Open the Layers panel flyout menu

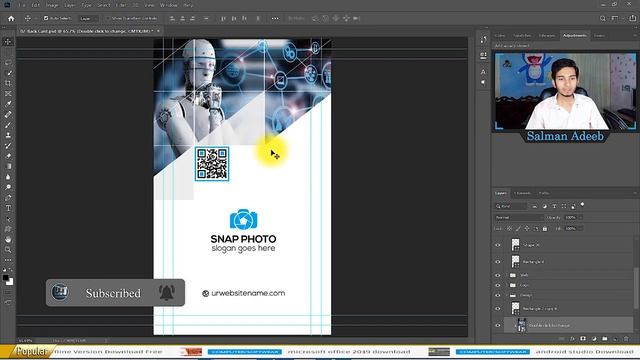coord(635,193)
